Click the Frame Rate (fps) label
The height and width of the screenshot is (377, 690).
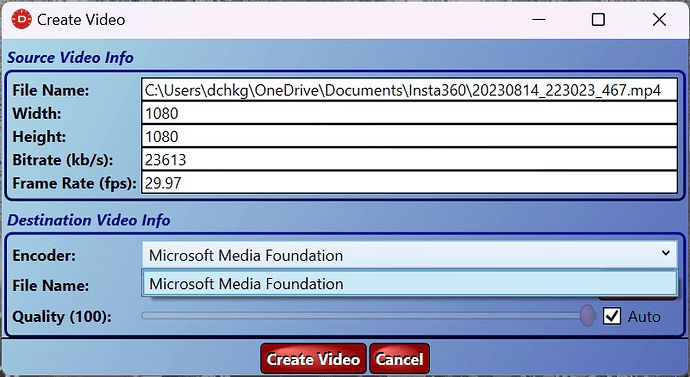click(x=74, y=183)
